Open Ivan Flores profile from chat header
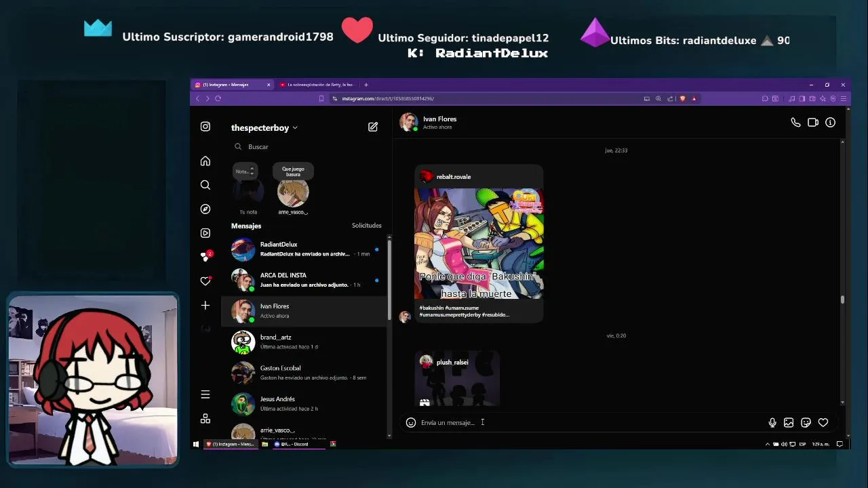Screen dimensions: 868x488 click(x=429, y=122)
